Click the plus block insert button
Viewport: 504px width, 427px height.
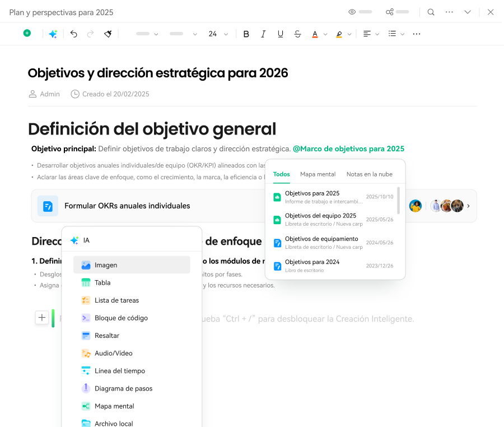[42, 318]
